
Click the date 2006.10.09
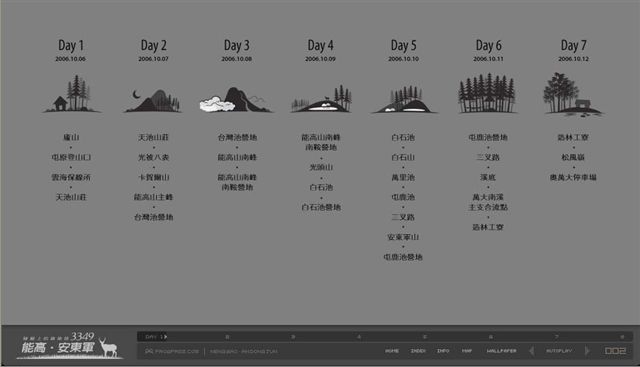[x=320, y=59]
